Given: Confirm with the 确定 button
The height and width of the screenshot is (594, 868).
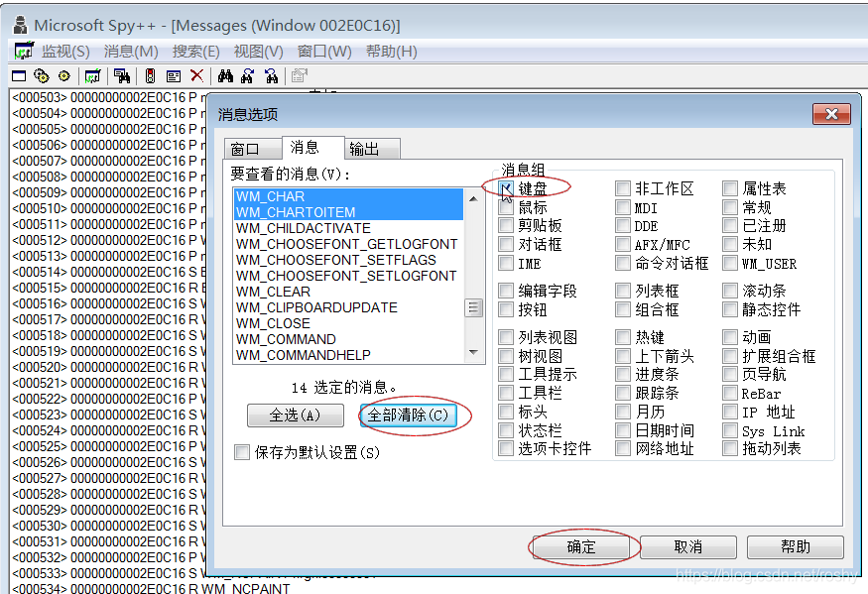Looking at the screenshot, I should (581, 547).
